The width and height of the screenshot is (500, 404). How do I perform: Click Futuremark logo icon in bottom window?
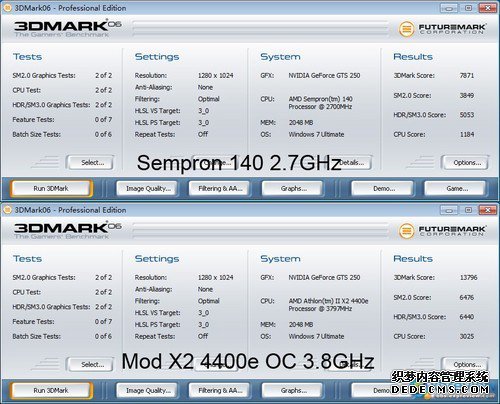pos(407,231)
